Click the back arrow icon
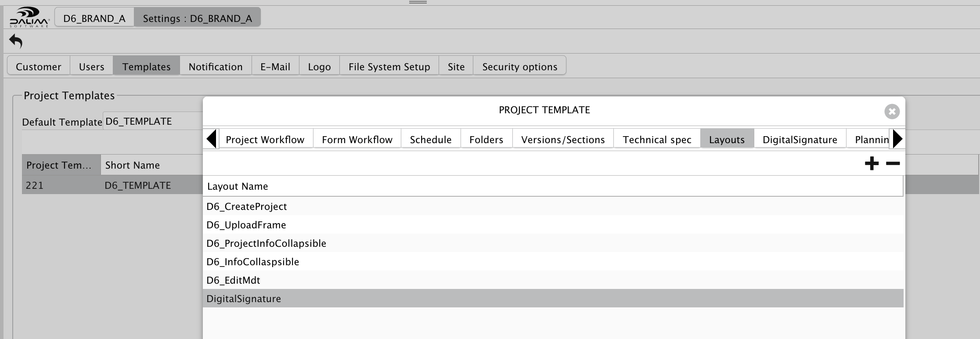Screen dimensions: 980x339 (x=16, y=42)
